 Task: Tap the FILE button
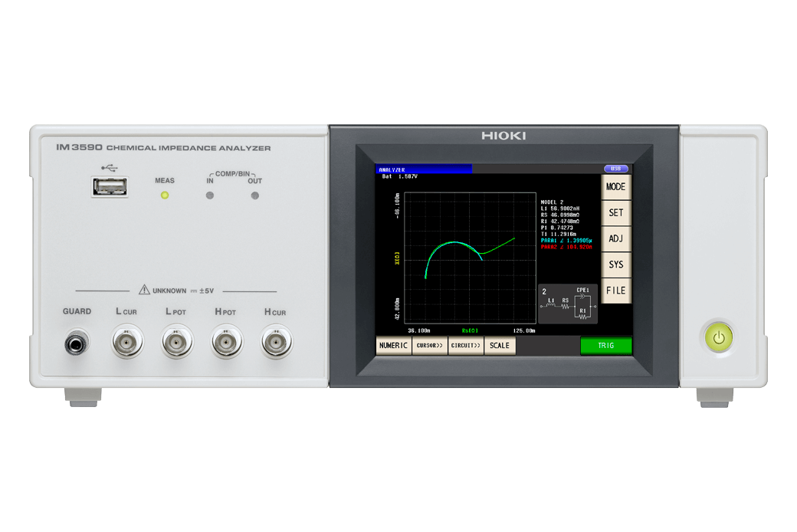[x=615, y=291]
